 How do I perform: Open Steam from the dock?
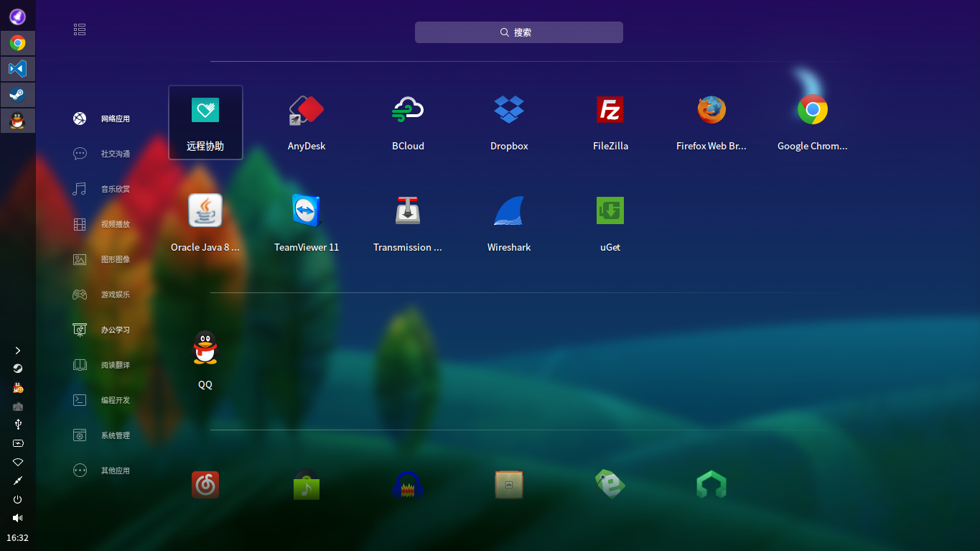coord(18,95)
